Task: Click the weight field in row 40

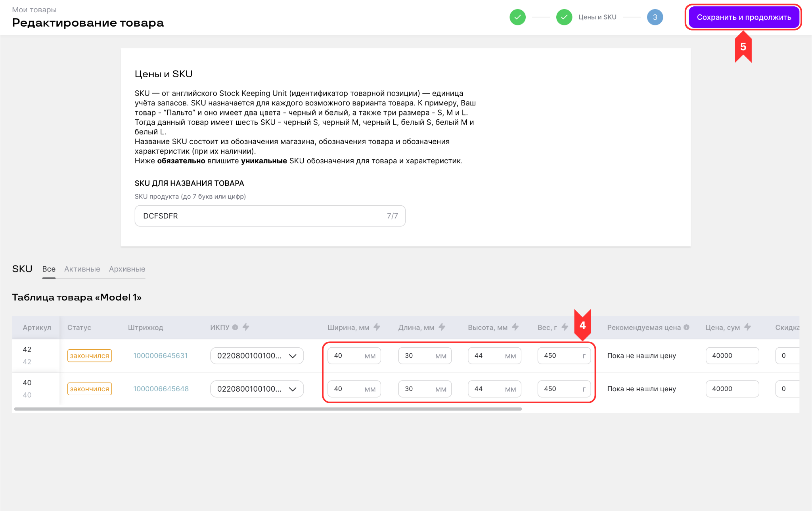Action: click(564, 389)
